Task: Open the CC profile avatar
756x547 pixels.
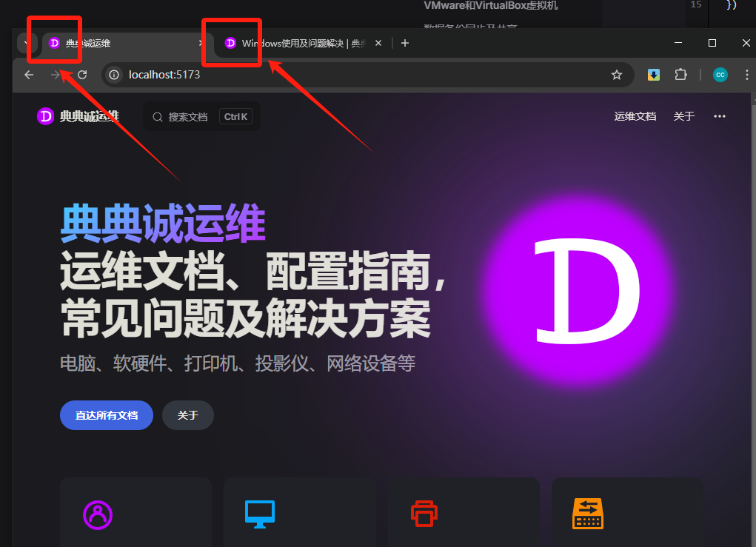Action: 720,75
